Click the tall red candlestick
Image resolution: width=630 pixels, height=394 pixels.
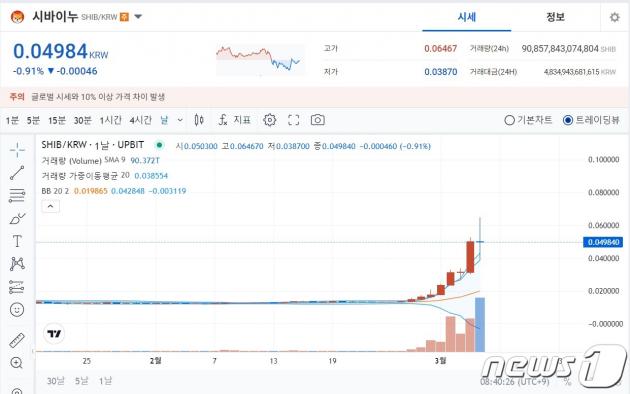point(470,257)
